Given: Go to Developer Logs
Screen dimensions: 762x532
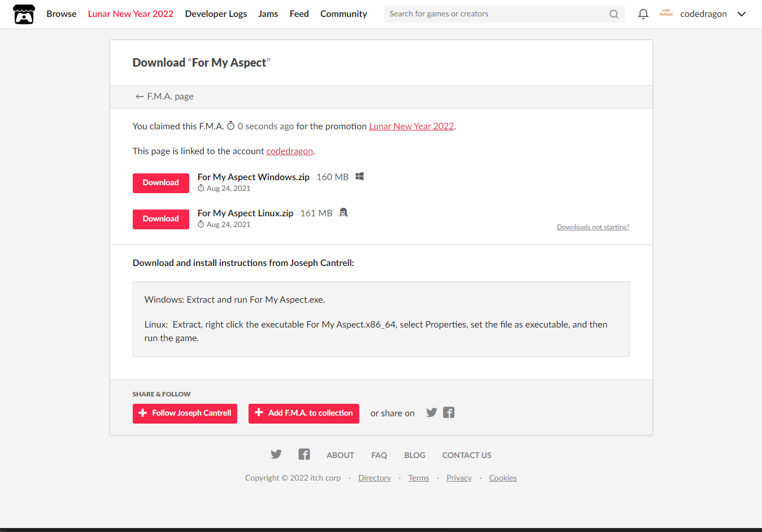Looking at the screenshot, I should tap(216, 14).
